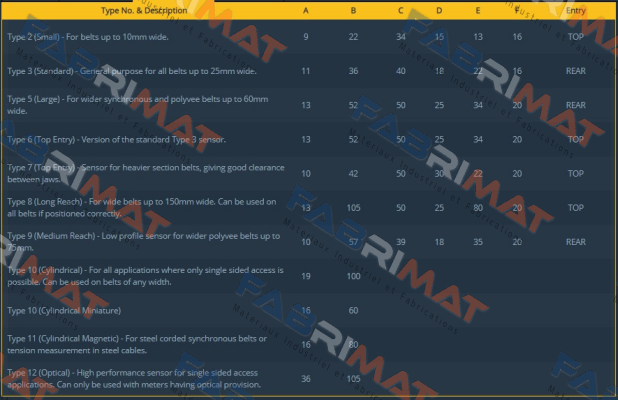
Task: Click the 'E' column header
Action: [478, 11]
